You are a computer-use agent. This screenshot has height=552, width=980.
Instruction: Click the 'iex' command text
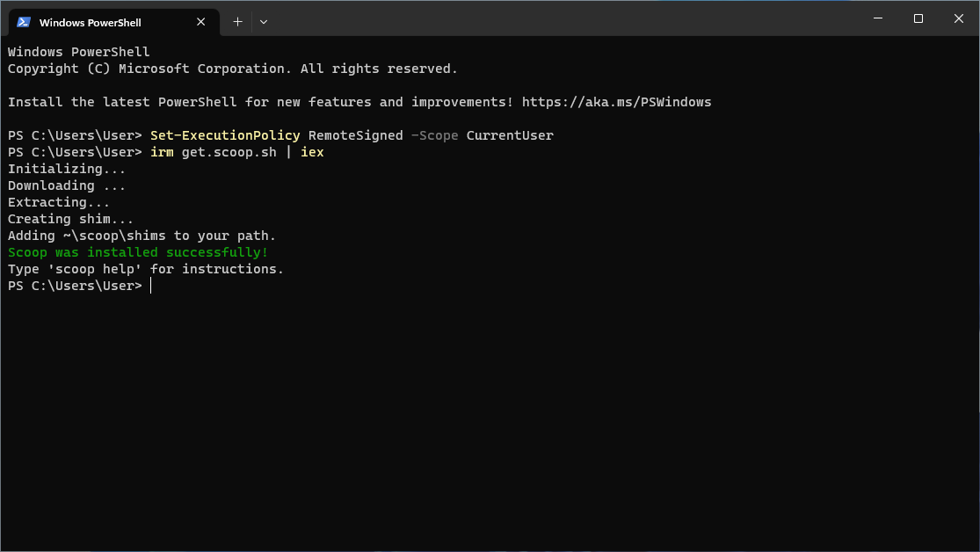coord(312,153)
